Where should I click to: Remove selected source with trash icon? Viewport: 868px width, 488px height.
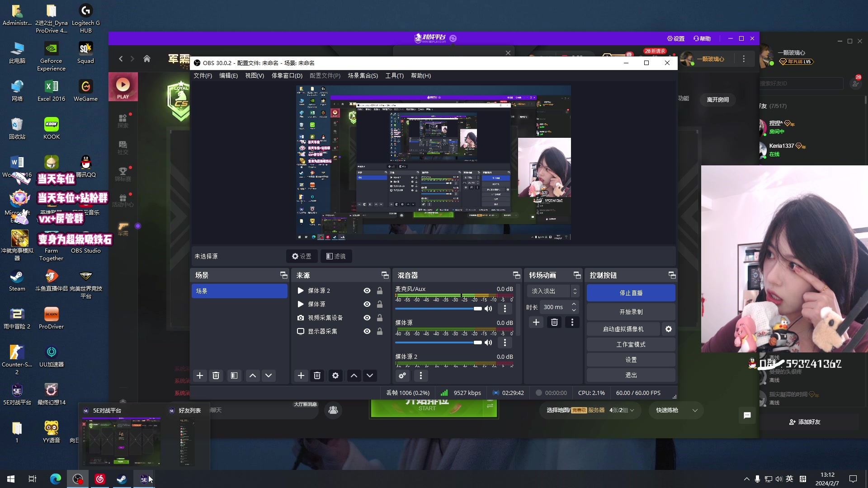(x=317, y=375)
